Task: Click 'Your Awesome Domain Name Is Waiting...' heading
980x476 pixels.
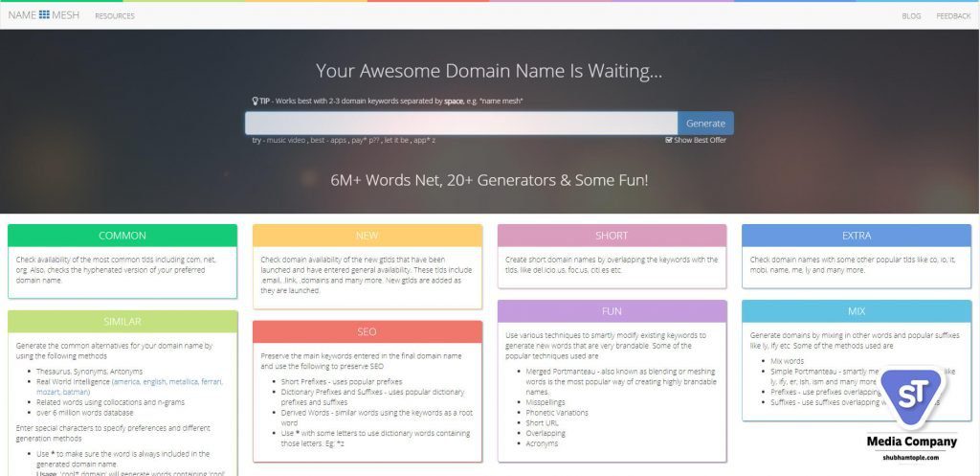Action: pos(489,71)
